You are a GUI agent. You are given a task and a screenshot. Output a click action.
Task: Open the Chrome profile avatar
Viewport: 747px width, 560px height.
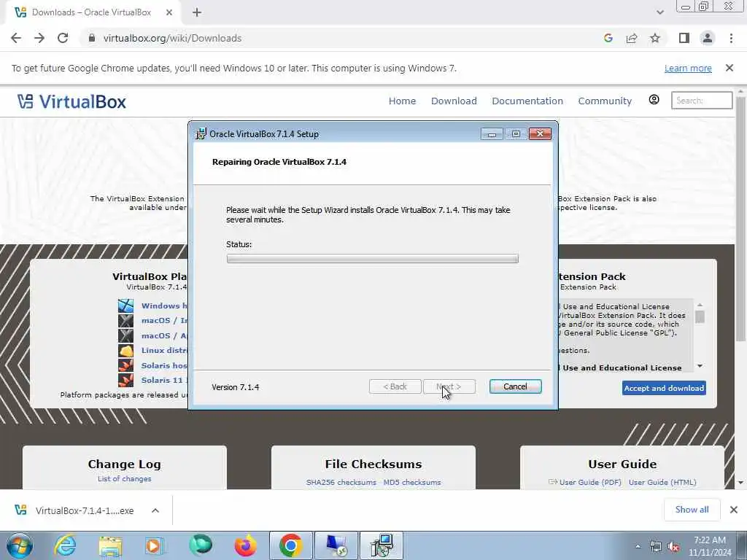coord(708,38)
